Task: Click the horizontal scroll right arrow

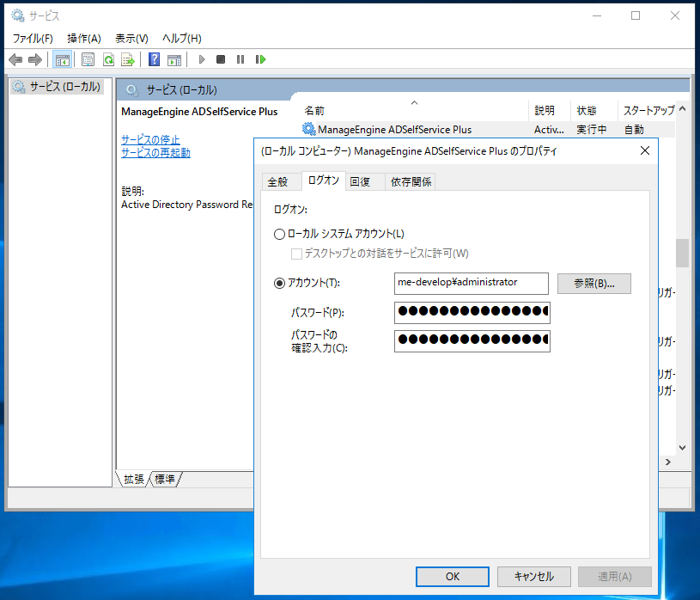Action: [668, 462]
